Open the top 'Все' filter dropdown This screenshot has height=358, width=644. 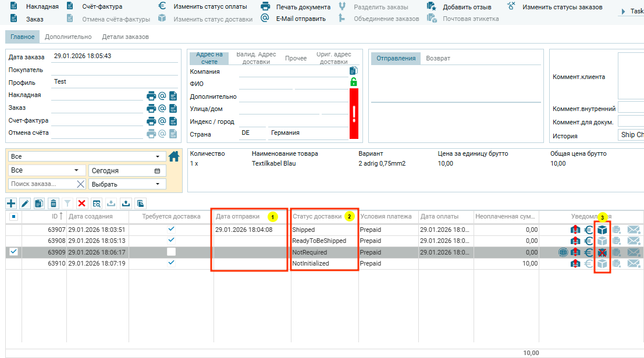coord(86,157)
